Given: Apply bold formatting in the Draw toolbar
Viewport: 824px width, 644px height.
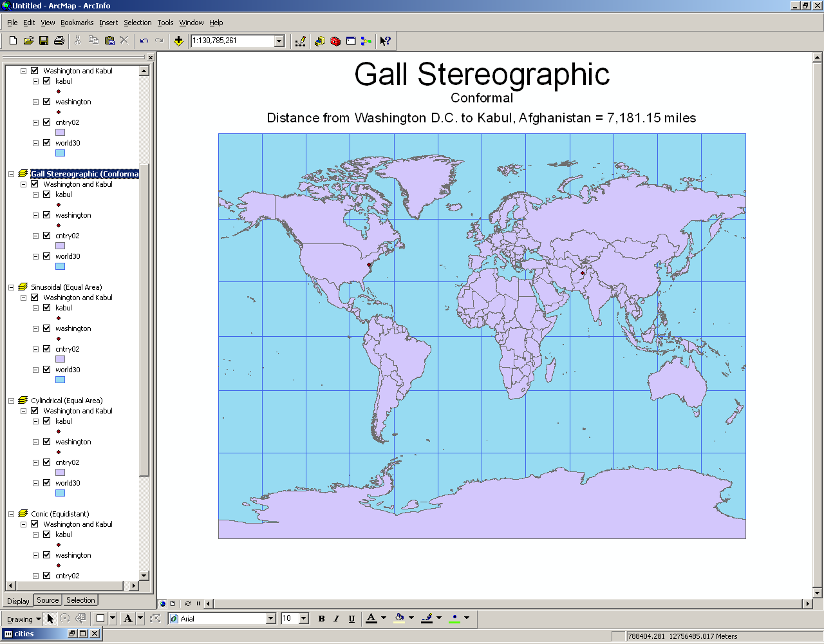Looking at the screenshot, I should [x=321, y=618].
